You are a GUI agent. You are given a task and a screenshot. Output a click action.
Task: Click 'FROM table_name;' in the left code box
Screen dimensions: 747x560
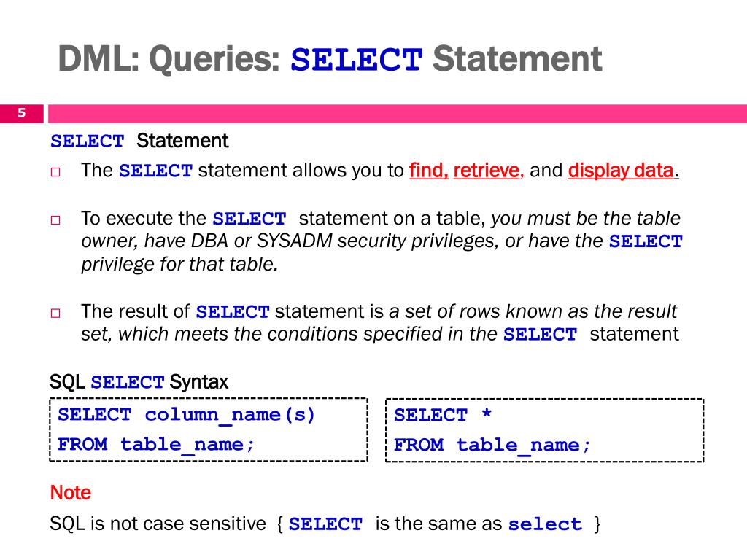[156, 446]
